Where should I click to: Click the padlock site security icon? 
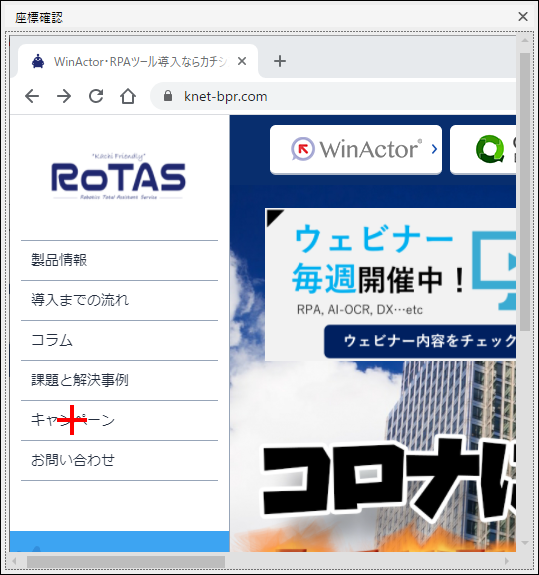pos(168,96)
